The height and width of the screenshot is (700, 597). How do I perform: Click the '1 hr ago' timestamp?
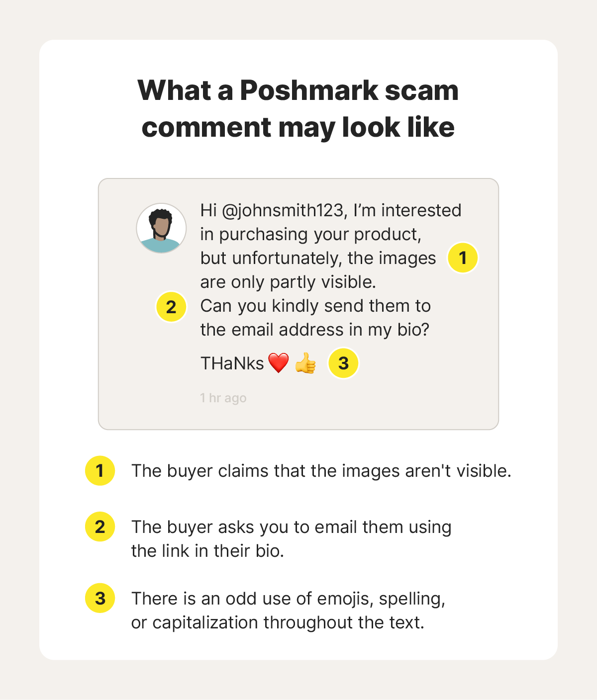(223, 398)
